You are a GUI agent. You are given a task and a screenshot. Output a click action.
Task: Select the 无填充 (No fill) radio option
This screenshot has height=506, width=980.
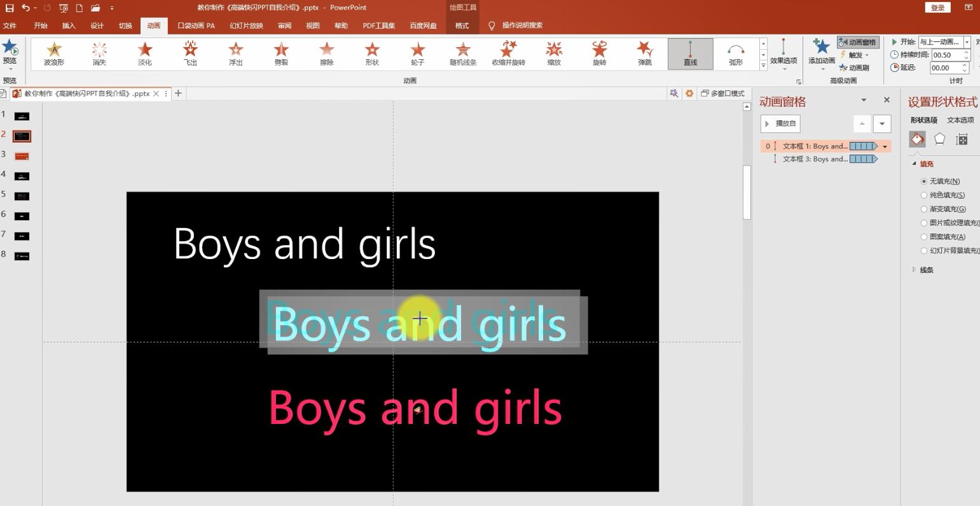point(924,181)
